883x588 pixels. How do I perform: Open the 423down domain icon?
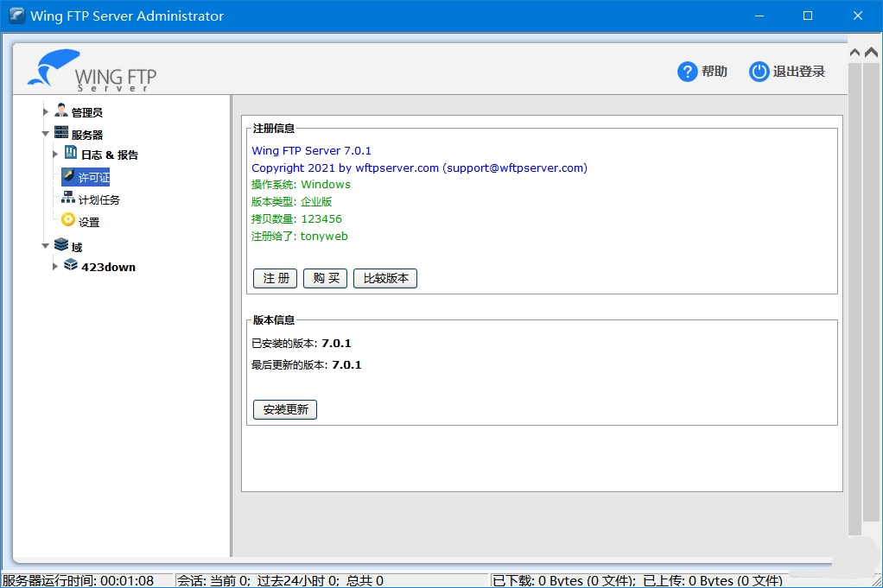(x=72, y=267)
